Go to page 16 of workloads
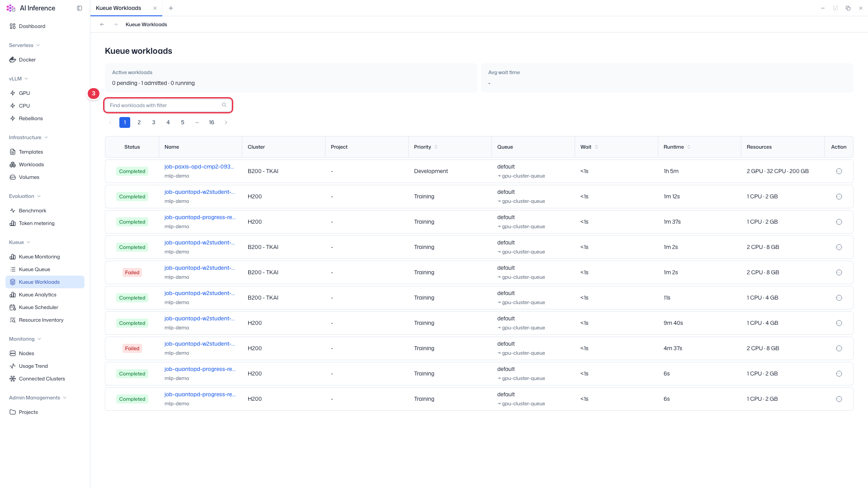 click(x=212, y=122)
